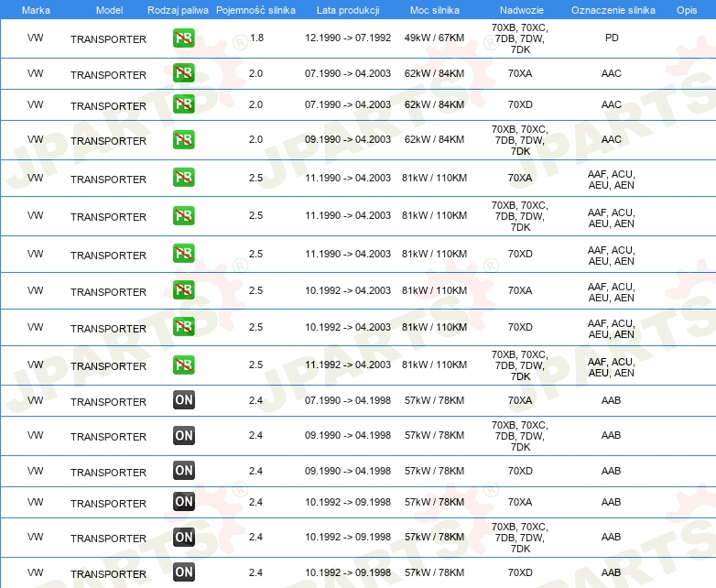Click the Nadwozie column header
The height and width of the screenshot is (588, 716).
coord(522,10)
